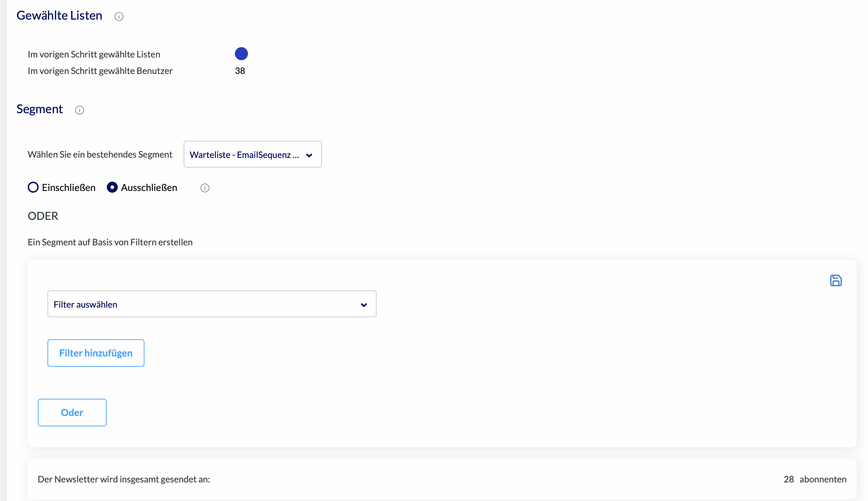Screen dimensions: 868x501
Task: Click 'Ein Segment auf Basis von Filtern erstellen'
Action: [x=110, y=242]
